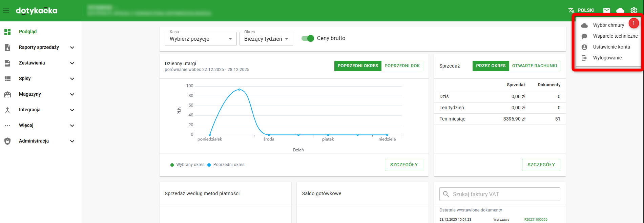Image resolution: width=644 pixels, height=223 pixels.
Task: Open the Kasa Wybierz pozycje dropdown
Action: [x=201, y=39]
